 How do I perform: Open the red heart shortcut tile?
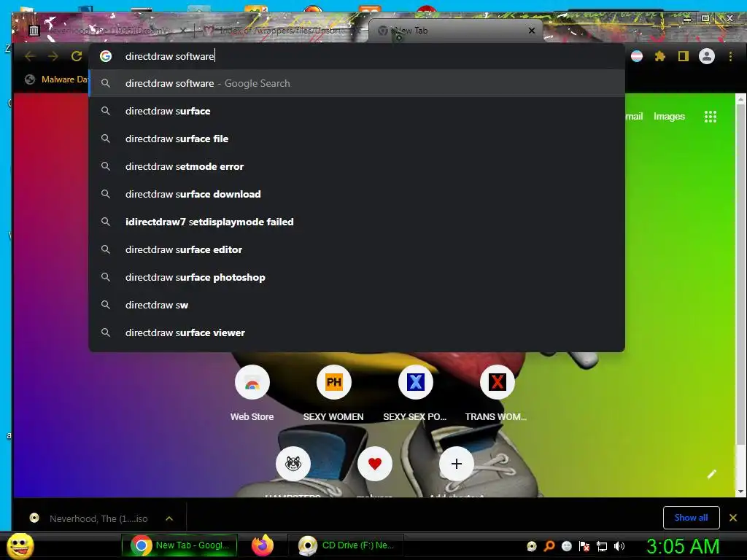[x=375, y=463]
